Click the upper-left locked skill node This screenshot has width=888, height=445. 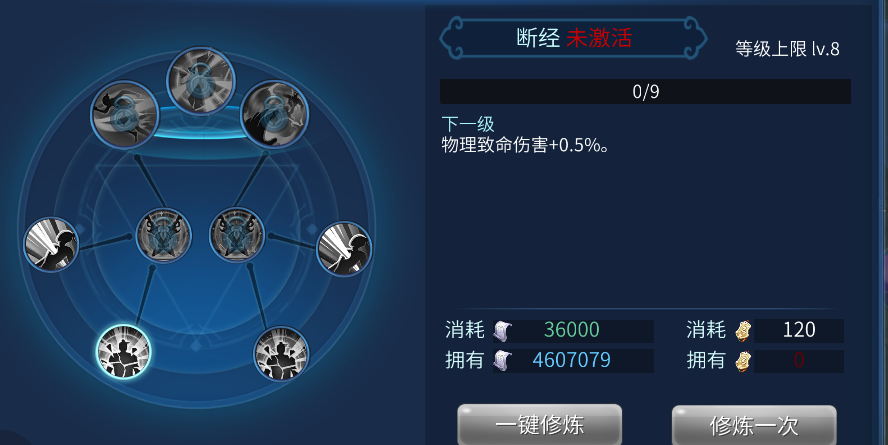click(x=125, y=115)
